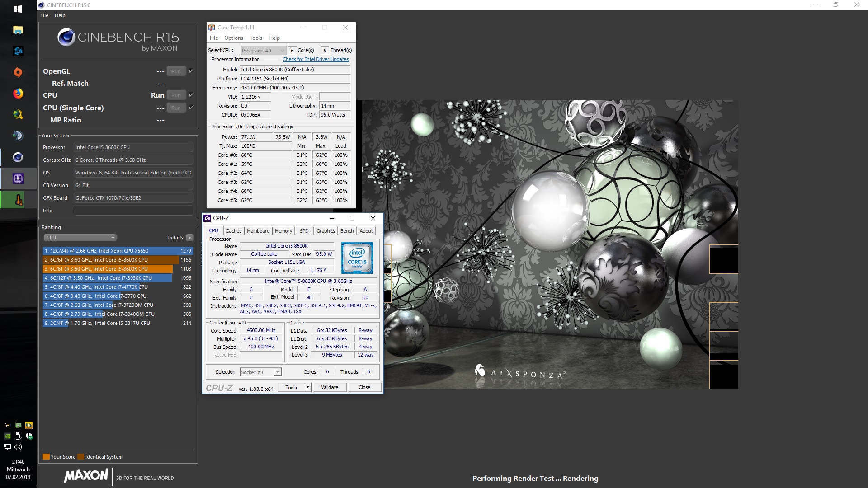The height and width of the screenshot is (488, 868).
Task: Open Core Temp Options menu
Action: (x=233, y=38)
